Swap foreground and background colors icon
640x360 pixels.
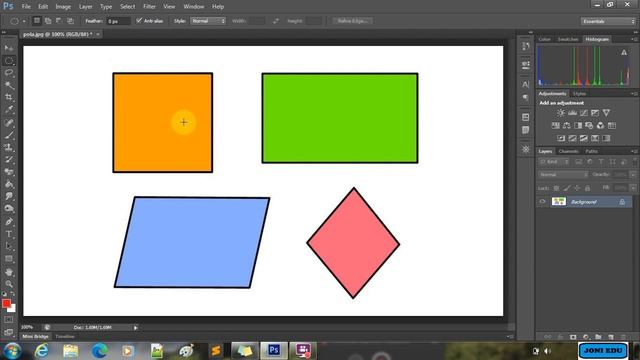(x=13, y=293)
